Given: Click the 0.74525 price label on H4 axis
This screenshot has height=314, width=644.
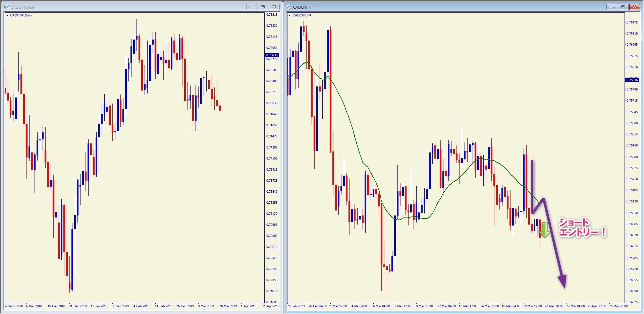Looking at the screenshot, I should [632, 302].
